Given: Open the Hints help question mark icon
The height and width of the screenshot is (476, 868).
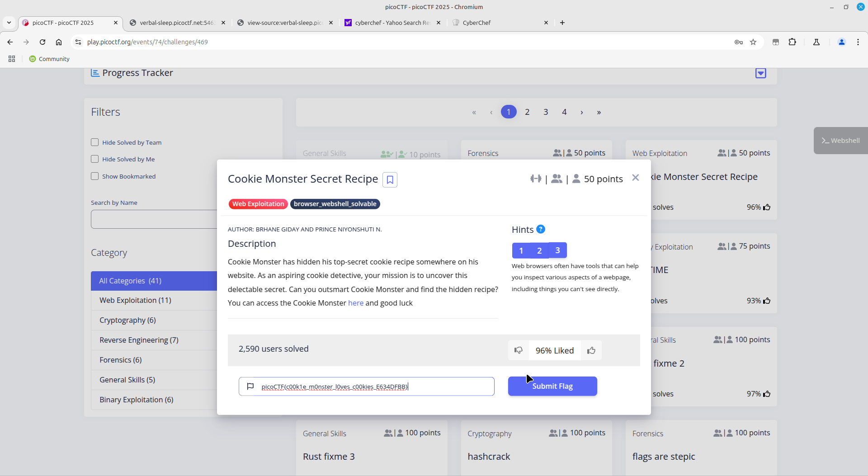Looking at the screenshot, I should click(540, 229).
